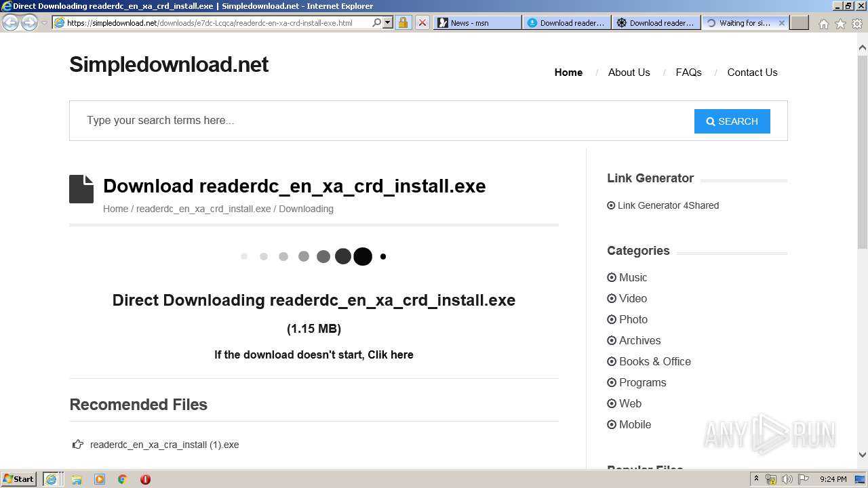Screen dimensions: 868x488
Task: Click the network tray icon
Action: click(771, 479)
